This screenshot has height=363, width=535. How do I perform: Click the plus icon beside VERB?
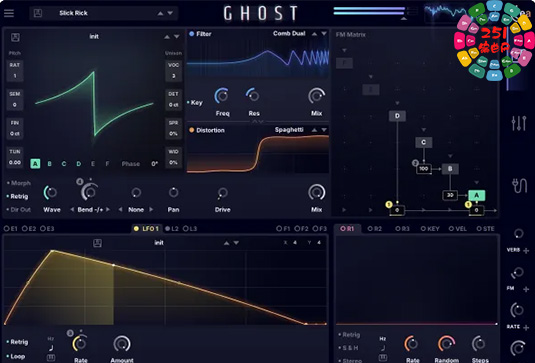(526, 251)
